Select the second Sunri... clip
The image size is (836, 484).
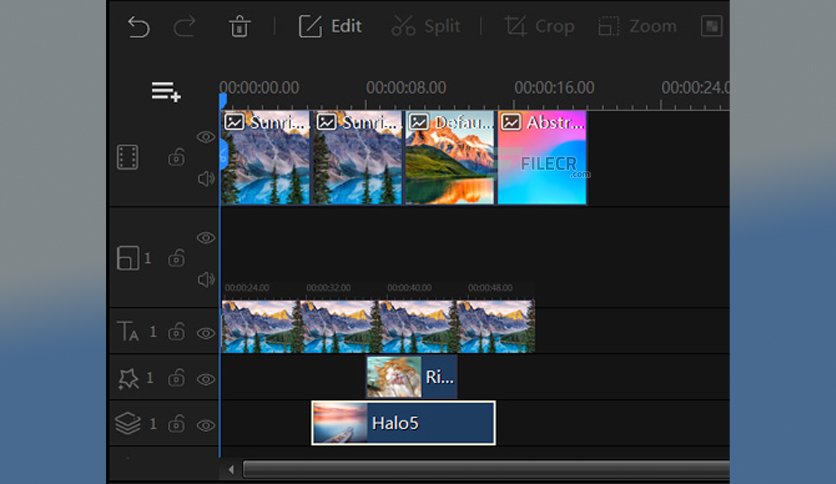click(358, 157)
